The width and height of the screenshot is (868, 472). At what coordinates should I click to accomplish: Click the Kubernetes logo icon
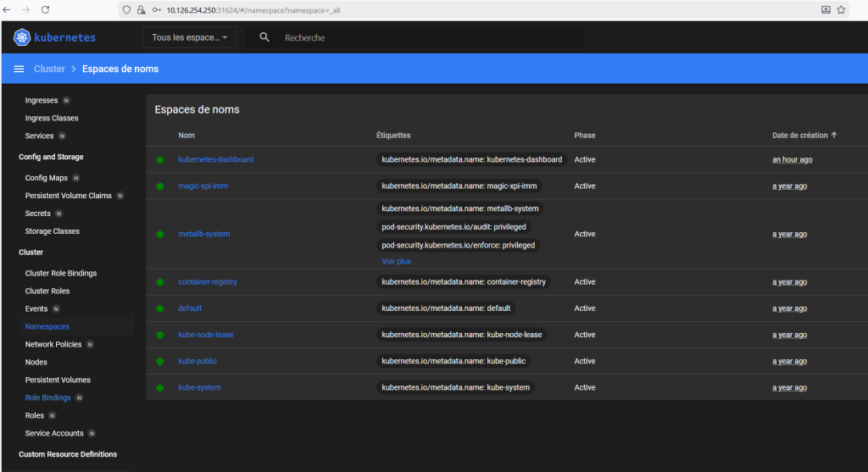tap(22, 37)
